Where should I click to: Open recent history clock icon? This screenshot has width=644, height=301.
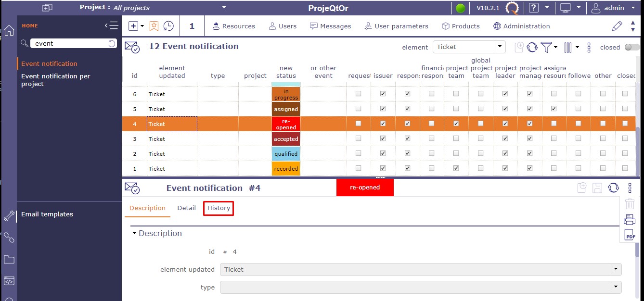pos(168,26)
